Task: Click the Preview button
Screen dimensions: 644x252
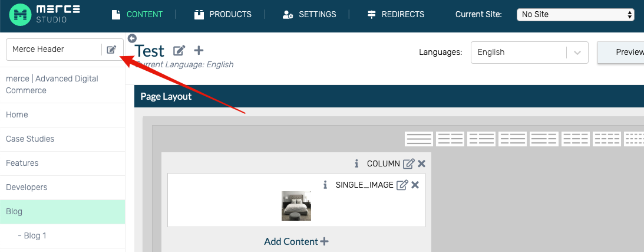Action: [x=621, y=53]
